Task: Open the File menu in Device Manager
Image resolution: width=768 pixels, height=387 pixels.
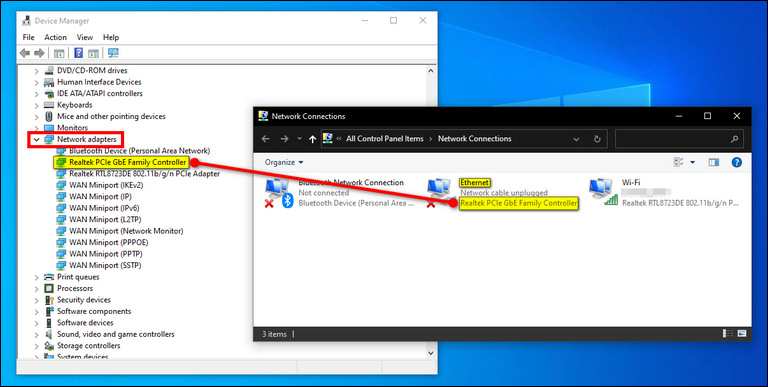Action: click(x=28, y=37)
